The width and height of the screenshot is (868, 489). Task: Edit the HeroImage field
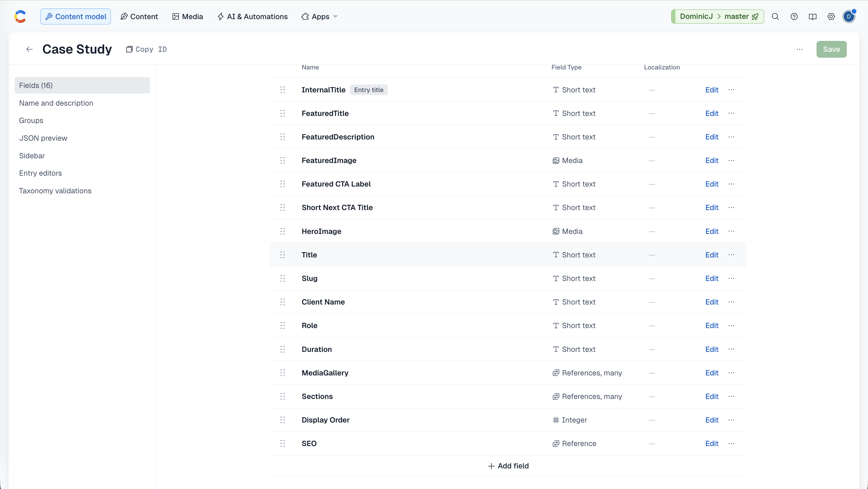click(712, 231)
